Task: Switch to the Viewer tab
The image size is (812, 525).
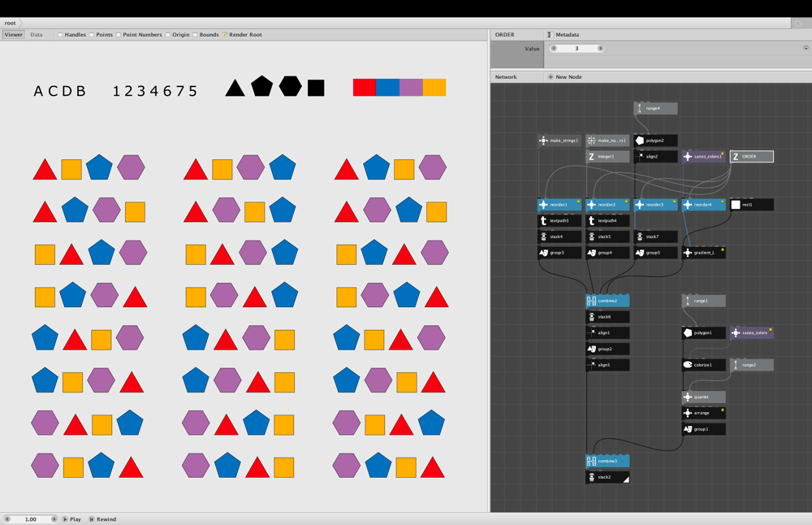Action: coord(14,35)
